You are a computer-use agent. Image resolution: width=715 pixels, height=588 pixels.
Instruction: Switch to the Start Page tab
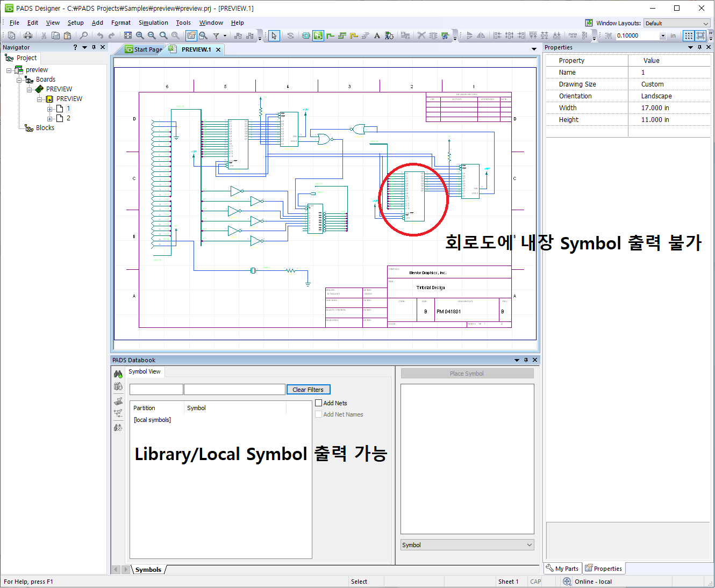(144, 49)
